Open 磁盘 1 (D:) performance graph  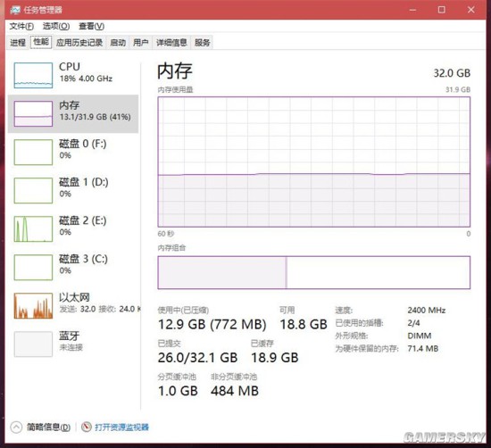tap(33, 191)
